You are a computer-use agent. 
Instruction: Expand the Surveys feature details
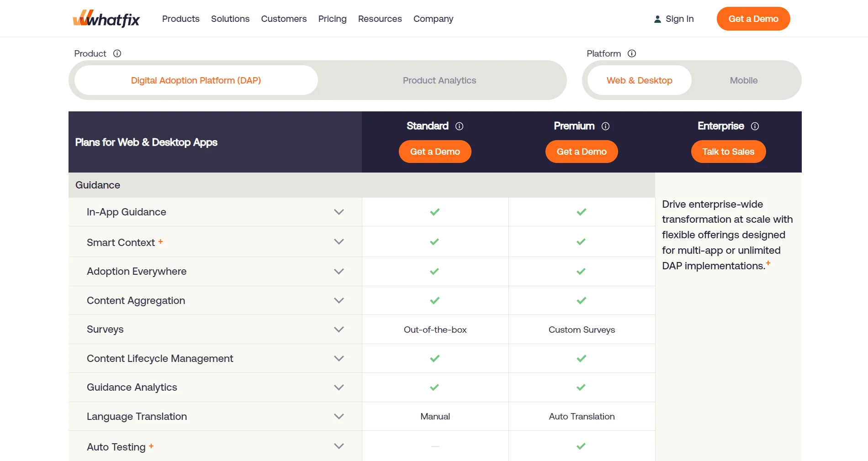click(339, 329)
